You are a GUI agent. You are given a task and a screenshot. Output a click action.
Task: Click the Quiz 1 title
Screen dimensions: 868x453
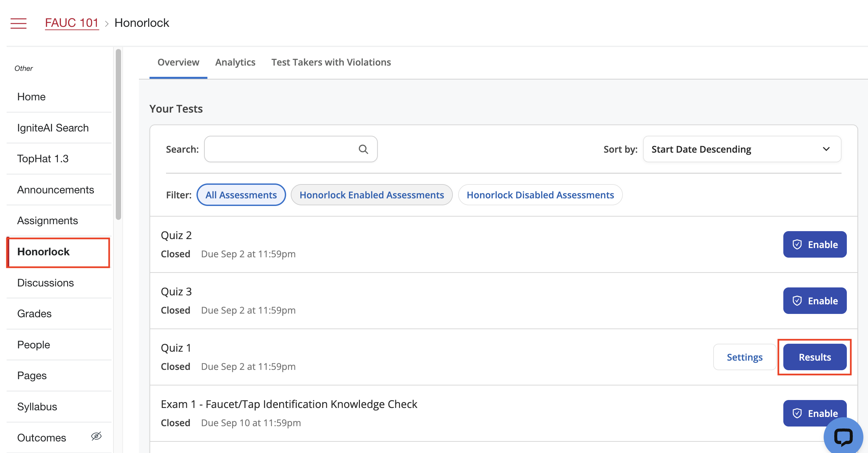pos(176,348)
